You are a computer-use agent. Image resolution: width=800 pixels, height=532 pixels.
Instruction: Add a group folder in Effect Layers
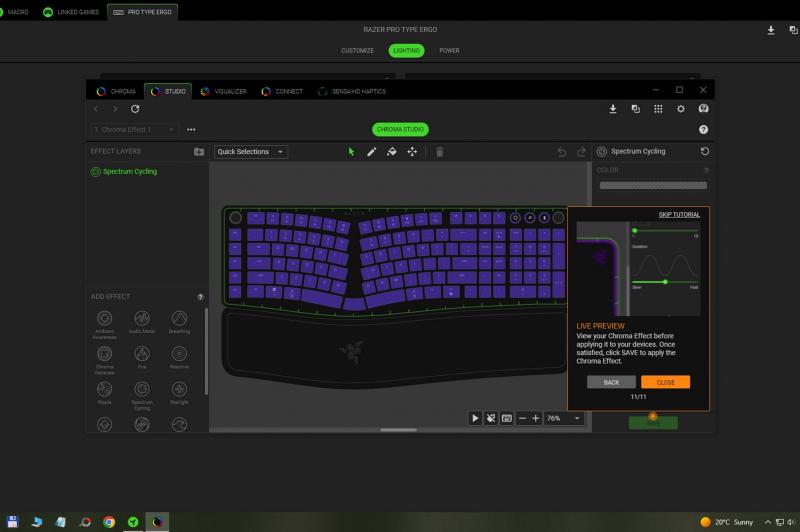pos(199,151)
